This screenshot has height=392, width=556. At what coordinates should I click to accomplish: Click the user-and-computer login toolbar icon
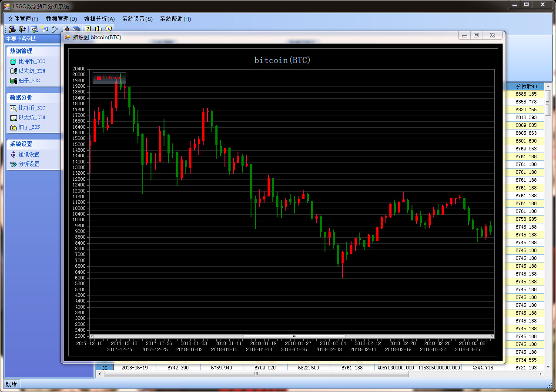(x=12, y=29)
